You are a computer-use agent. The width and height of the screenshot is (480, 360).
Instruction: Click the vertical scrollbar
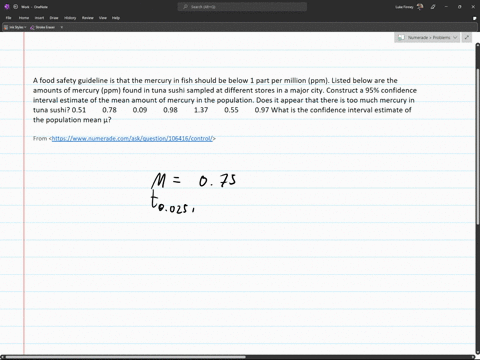478,147
